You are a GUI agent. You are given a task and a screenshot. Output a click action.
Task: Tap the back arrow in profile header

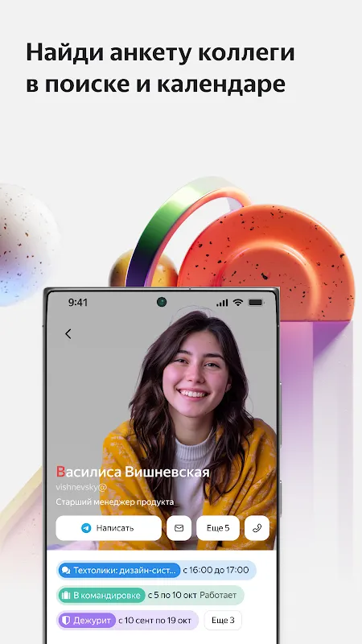[68, 334]
